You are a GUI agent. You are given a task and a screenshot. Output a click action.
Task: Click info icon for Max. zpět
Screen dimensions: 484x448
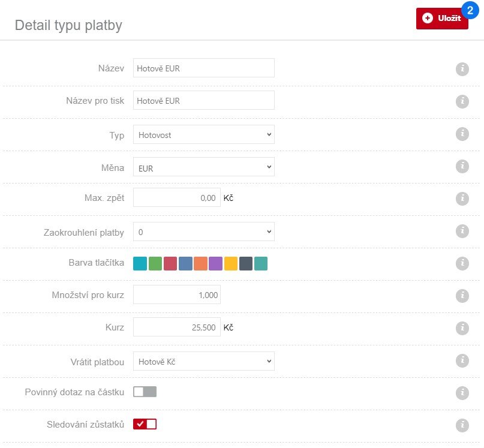(462, 199)
